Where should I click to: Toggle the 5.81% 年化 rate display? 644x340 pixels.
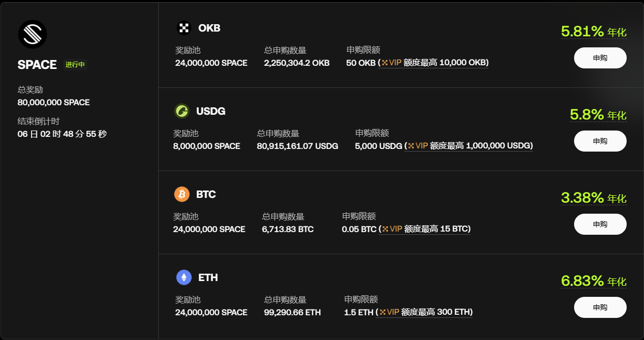click(593, 31)
